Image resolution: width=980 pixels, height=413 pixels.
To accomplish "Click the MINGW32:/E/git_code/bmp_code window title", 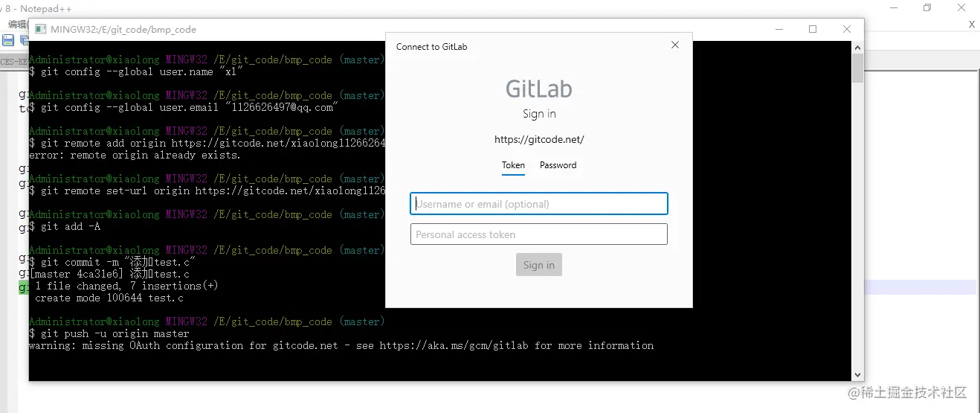I will pyautogui.click(x=123, y=30).
